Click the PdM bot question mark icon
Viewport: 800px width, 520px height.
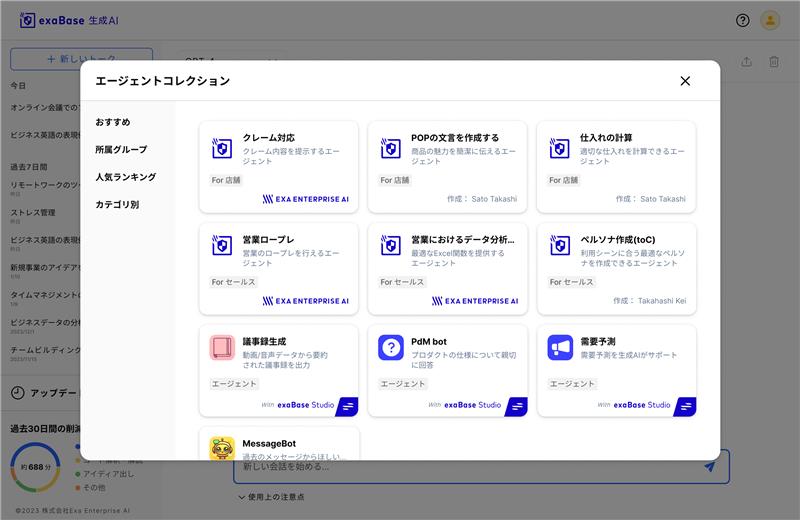pos(391,348)
